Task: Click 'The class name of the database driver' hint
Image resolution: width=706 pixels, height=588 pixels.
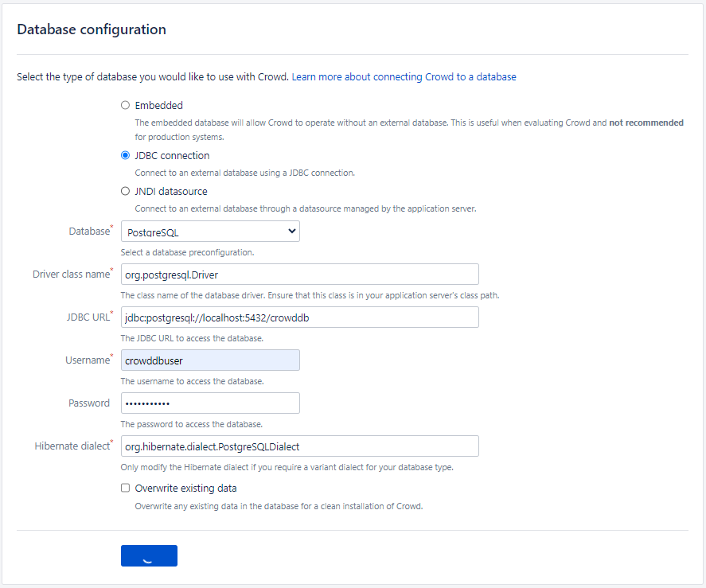Action: point(310,296)
